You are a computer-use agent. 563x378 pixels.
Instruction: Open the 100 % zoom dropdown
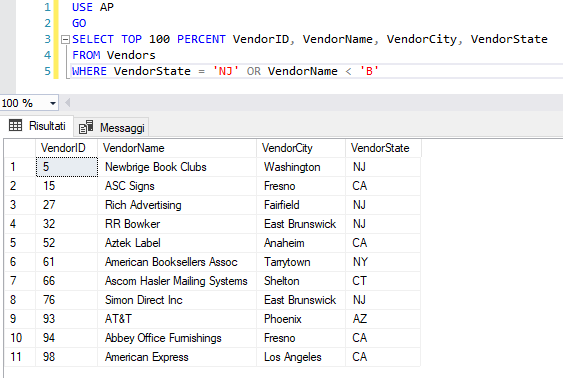tap(53, 103)
